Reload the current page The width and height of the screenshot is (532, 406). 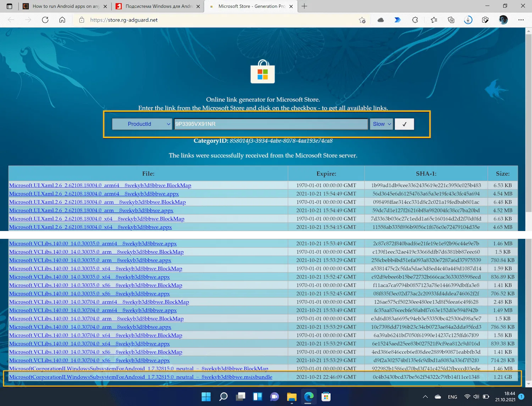(45, 20)
